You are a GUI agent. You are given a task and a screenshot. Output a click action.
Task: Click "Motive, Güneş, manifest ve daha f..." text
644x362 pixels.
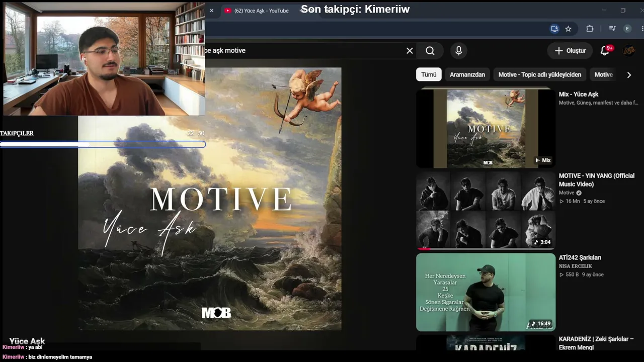(x=598, y=103)
